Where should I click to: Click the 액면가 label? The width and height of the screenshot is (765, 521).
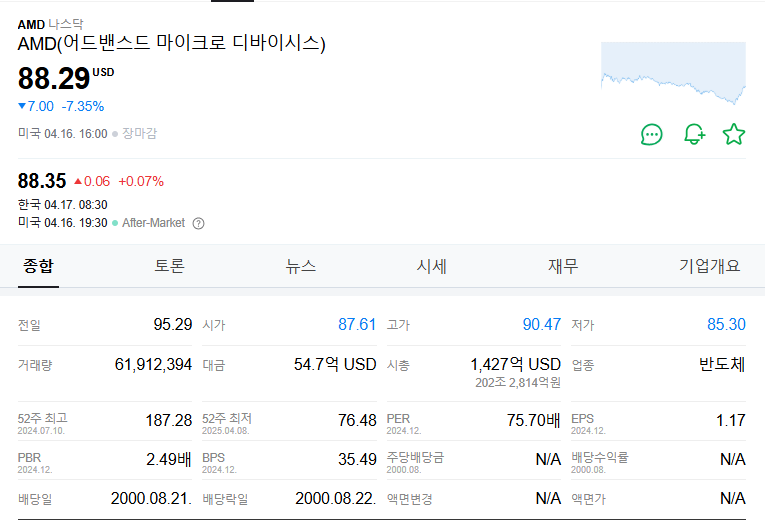coord(588,499)
